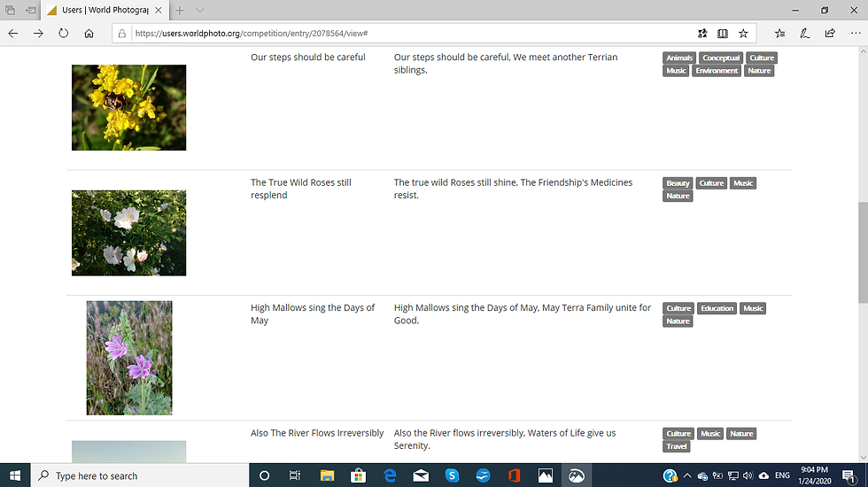Open Task View
The image size is (868, 487).
295,475
